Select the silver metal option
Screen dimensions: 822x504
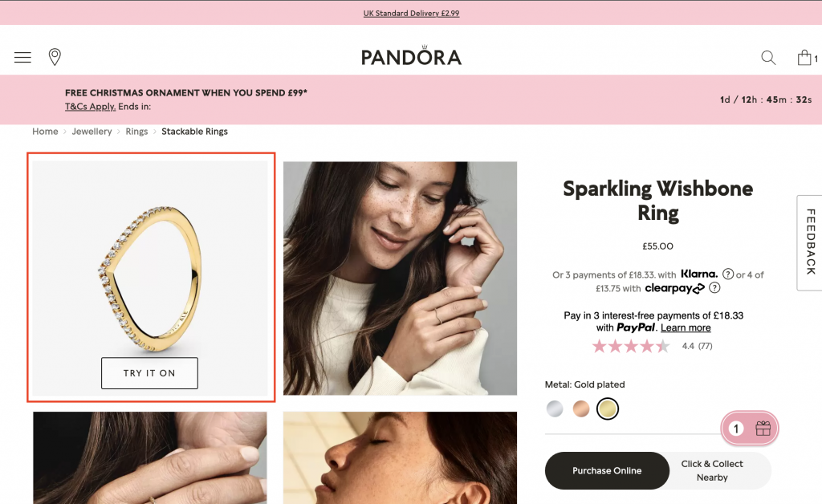(555, 408)
